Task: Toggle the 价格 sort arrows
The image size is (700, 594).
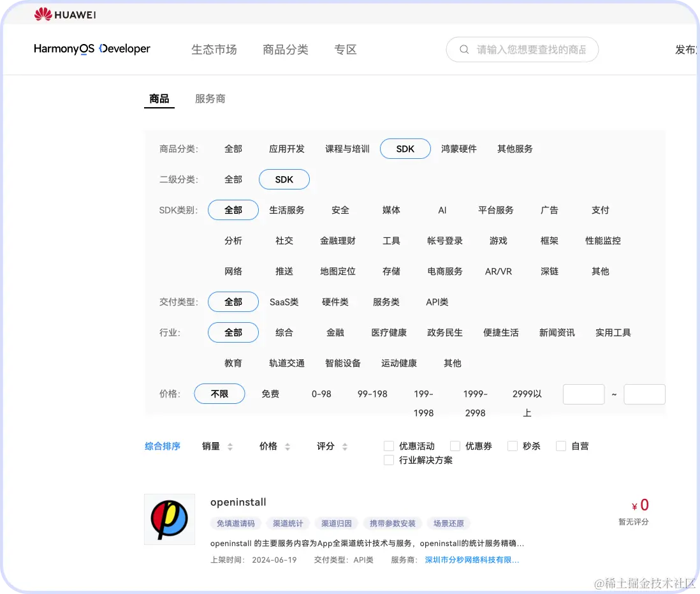Action: click(288, 446)
